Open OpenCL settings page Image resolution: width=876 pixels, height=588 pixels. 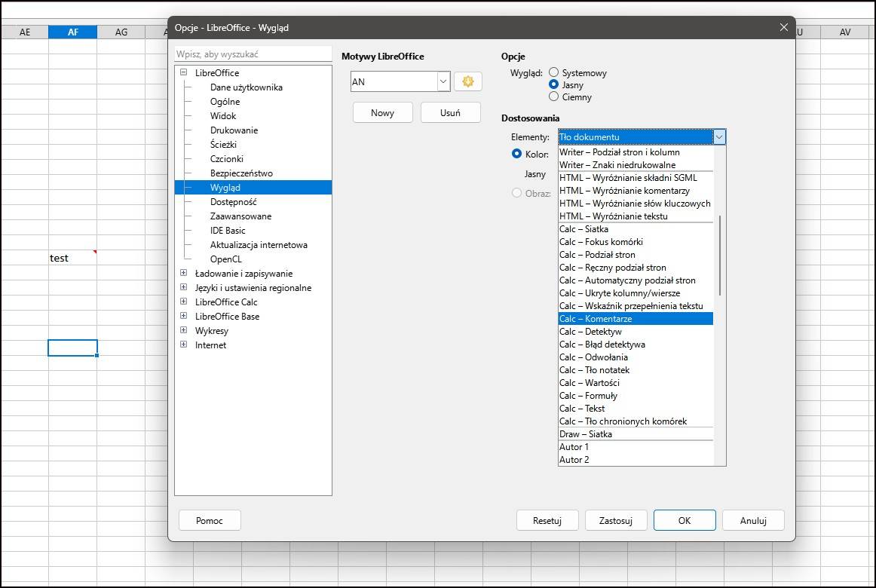pyautogui.click(x=226, y=259)
